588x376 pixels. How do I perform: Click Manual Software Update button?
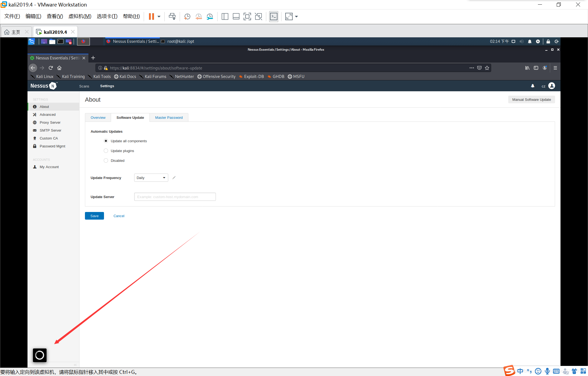531,99
